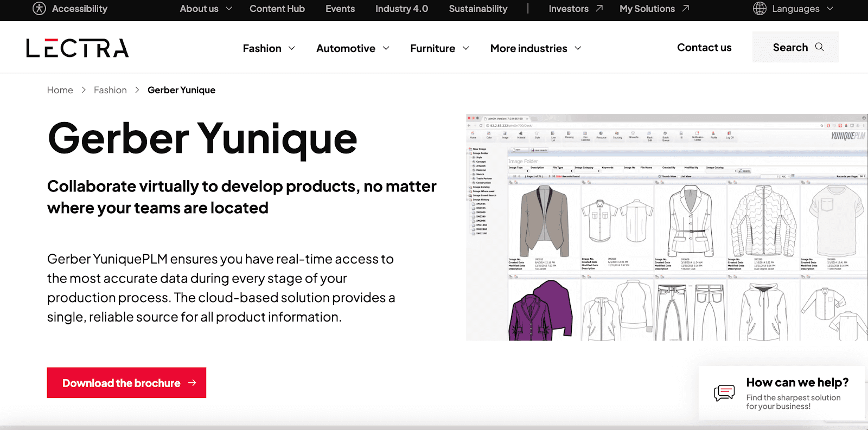Click the Search button
This screenshot has height=430, width=868.
[795, 47]
